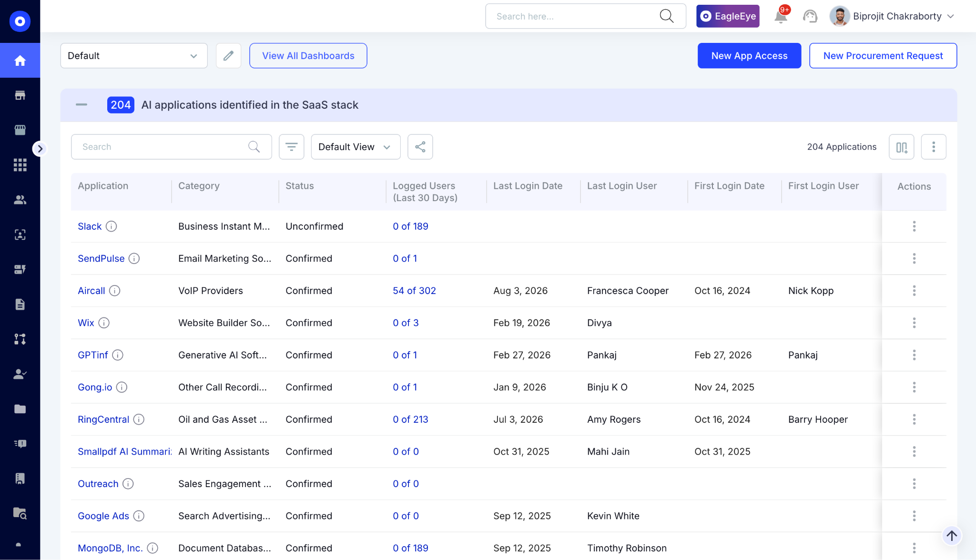Viewport: 976px width, 560px height.
Task: Open the Google Ads application link
Action: 103,516
